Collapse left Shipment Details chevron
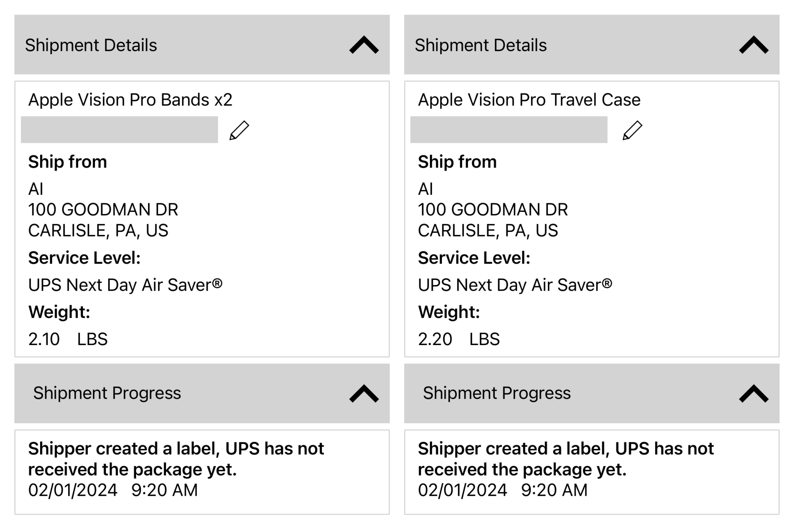Viewport: 794px width, 532px height. [x=364, y=45]
